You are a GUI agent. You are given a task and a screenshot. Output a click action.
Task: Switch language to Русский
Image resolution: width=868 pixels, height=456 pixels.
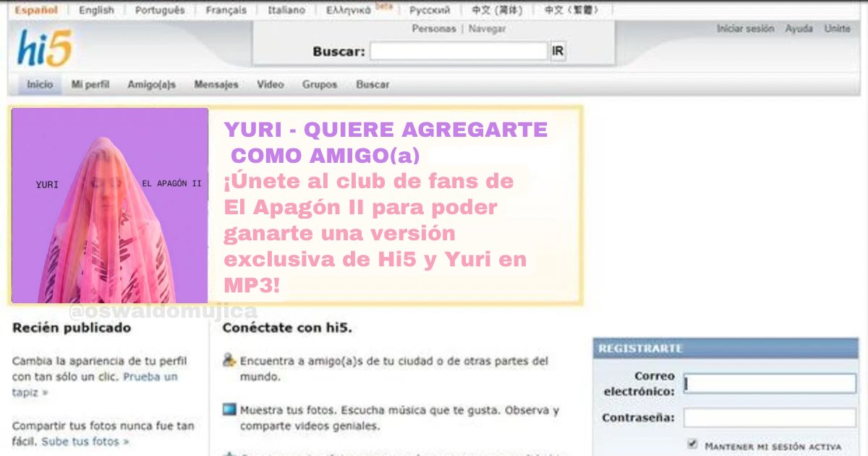tap(430, 10)
